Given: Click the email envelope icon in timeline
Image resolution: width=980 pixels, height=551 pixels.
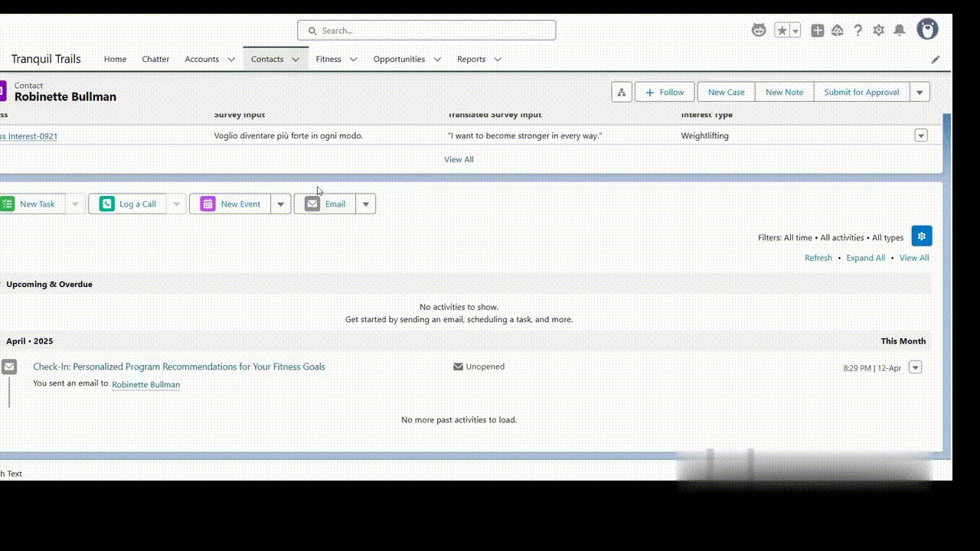Looking at the screenshot, I should (9, 367).
